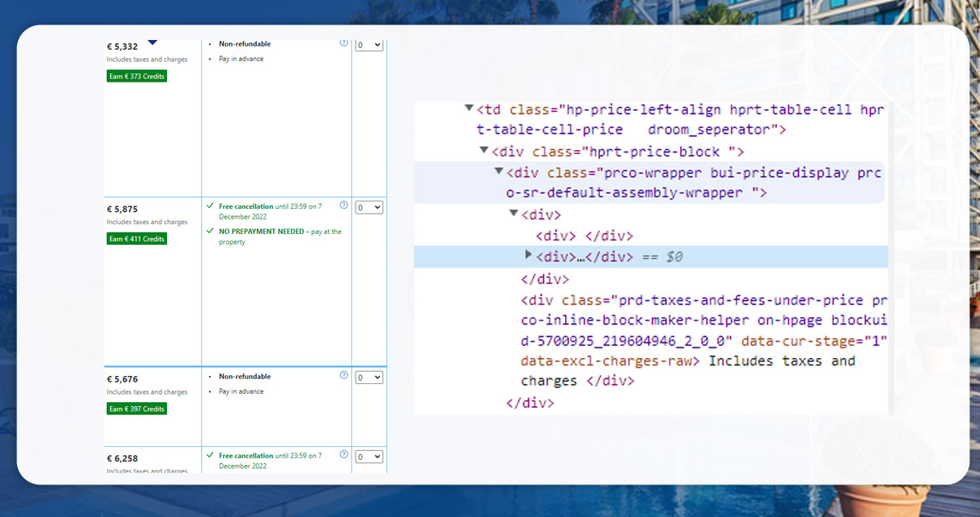Viewport: 980px width, 517px height.
Task: Click the € 5,332 price
Action: pos(122,46)
